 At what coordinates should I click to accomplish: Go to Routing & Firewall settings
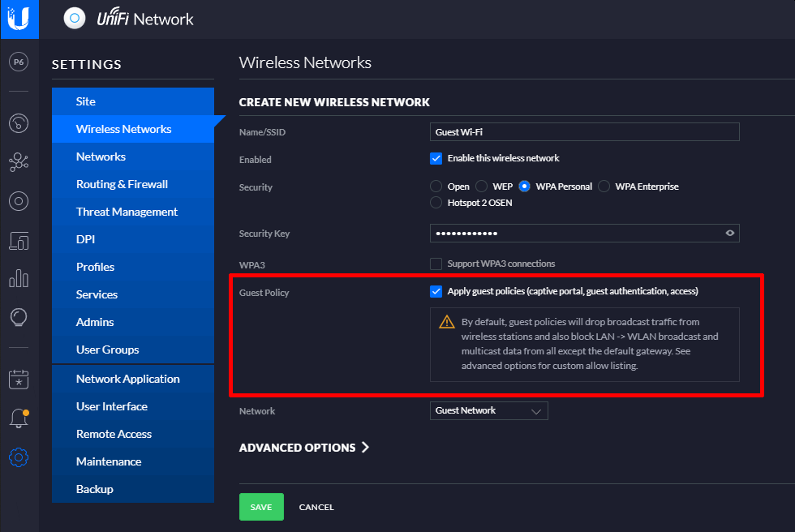click(122, 184)
